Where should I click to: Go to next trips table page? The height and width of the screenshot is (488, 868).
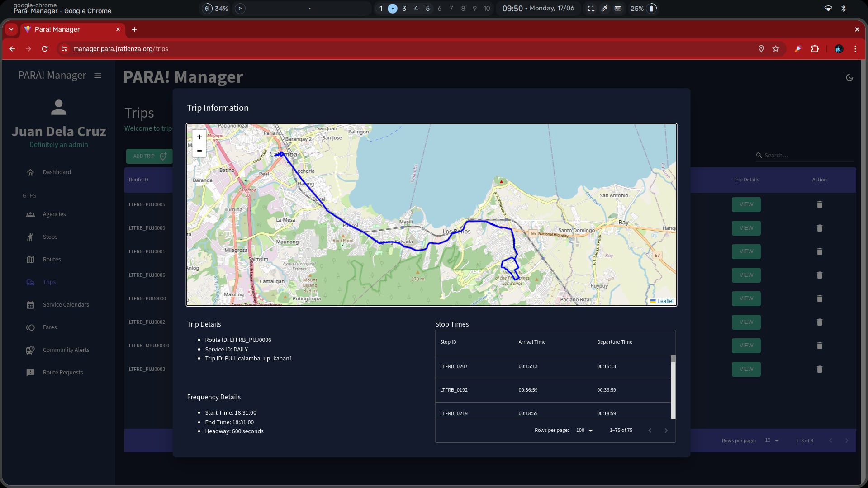pos(847,441)
